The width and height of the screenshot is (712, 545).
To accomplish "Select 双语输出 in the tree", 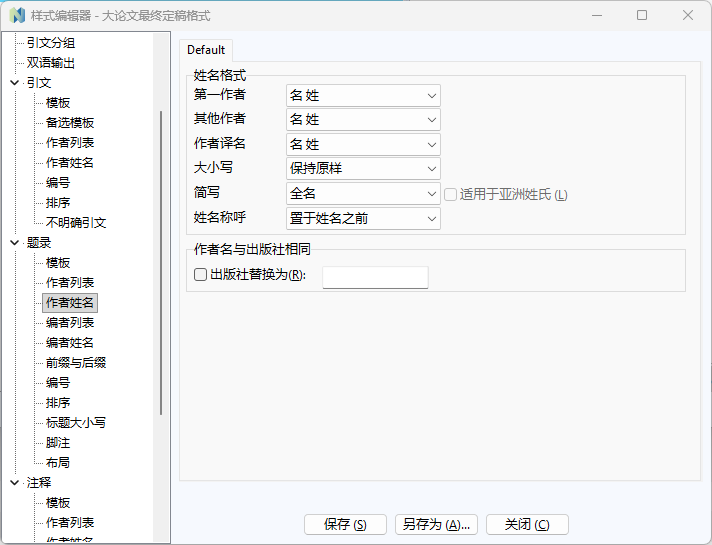I will 51,63.
